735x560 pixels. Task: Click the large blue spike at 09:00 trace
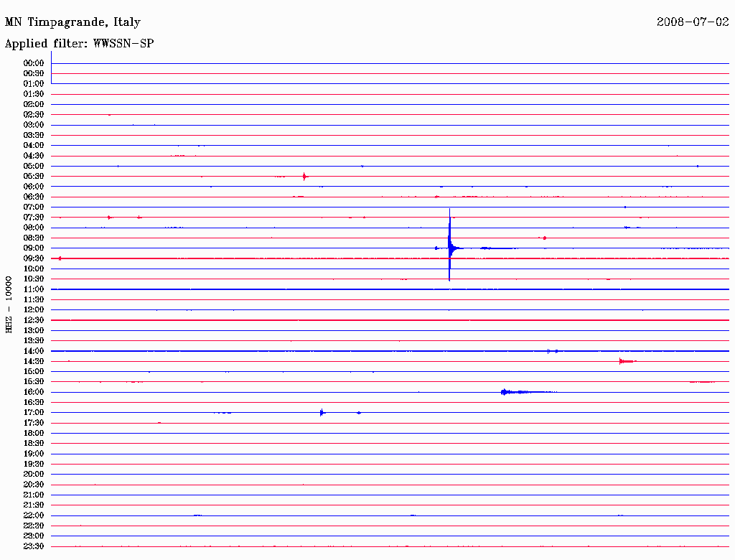tap(449, 245)
